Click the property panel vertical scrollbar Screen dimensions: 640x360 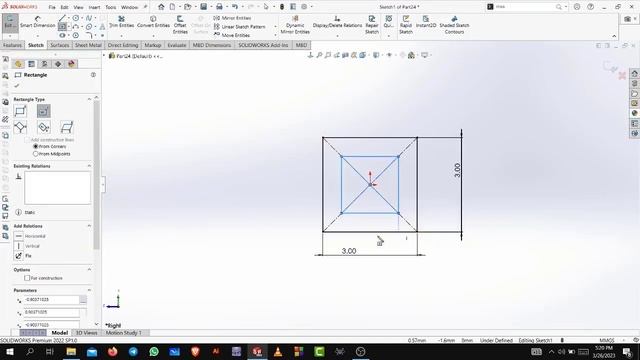coord(96,175)
